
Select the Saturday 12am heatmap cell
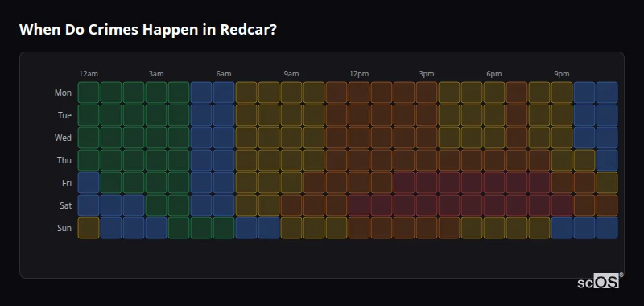(x=89, y=205)
